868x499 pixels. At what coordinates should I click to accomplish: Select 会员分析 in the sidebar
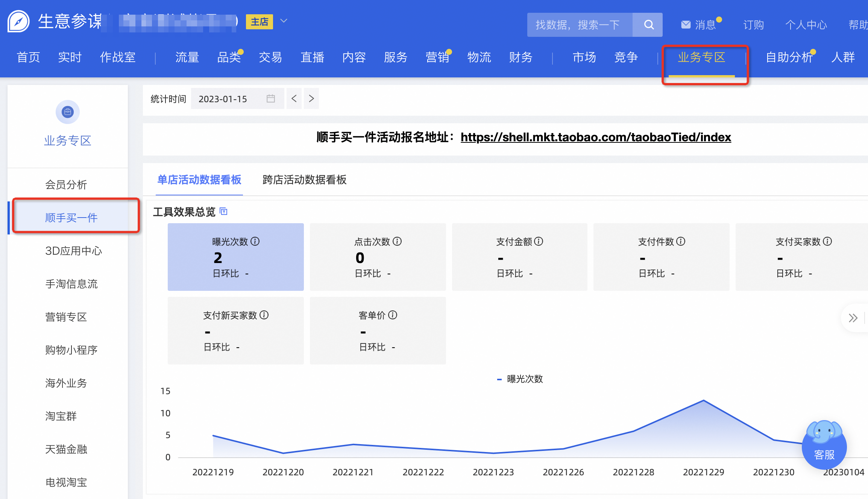66,184
